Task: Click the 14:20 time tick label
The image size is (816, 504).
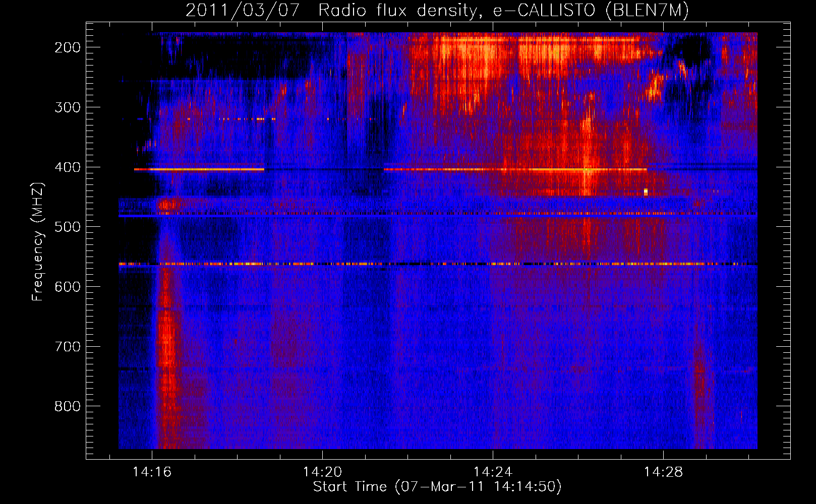Action: pos(322,472)
